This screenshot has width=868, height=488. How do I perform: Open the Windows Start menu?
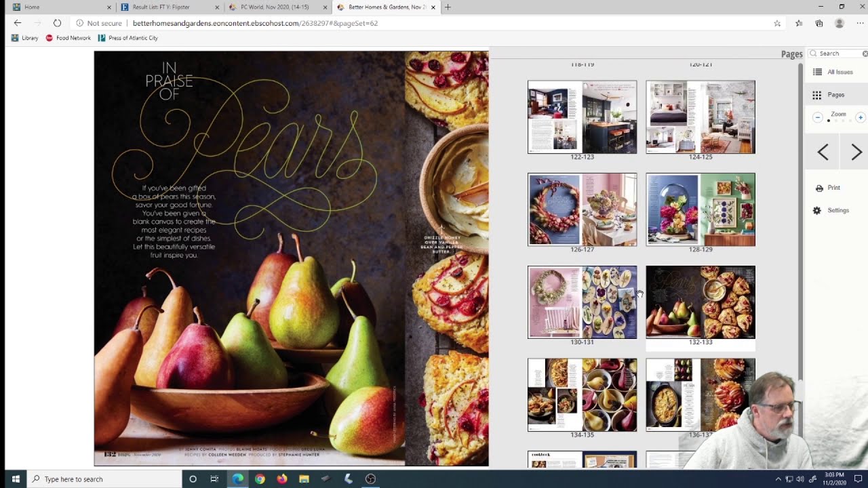pyautogui.click(x=15, y=479)
